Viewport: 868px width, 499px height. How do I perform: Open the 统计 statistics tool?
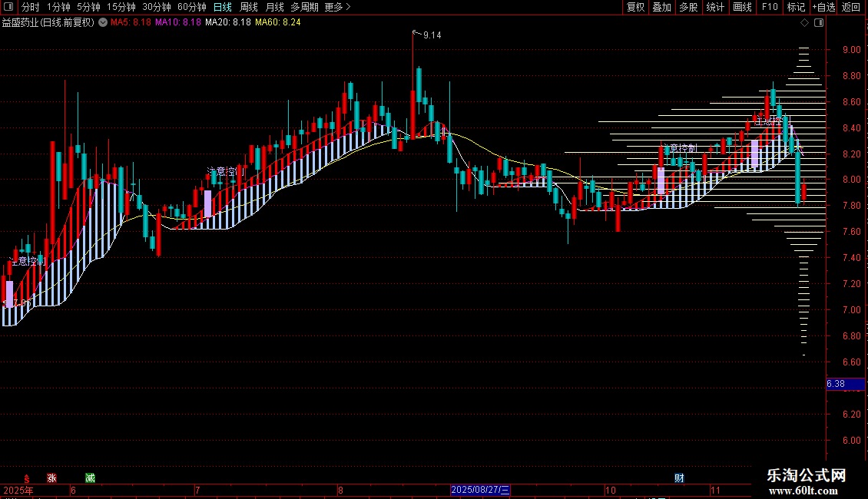pos(715,7)
